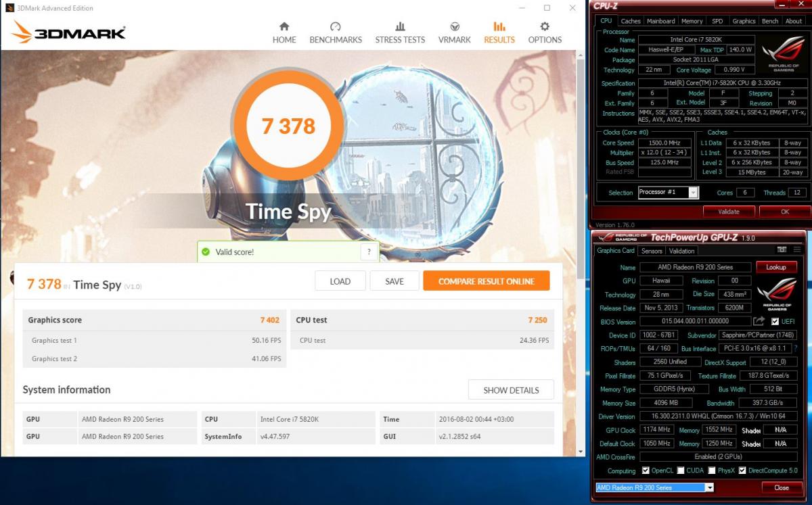
Task: Click the OK button in CPU-Z
Action: click(x=784, y=212)
